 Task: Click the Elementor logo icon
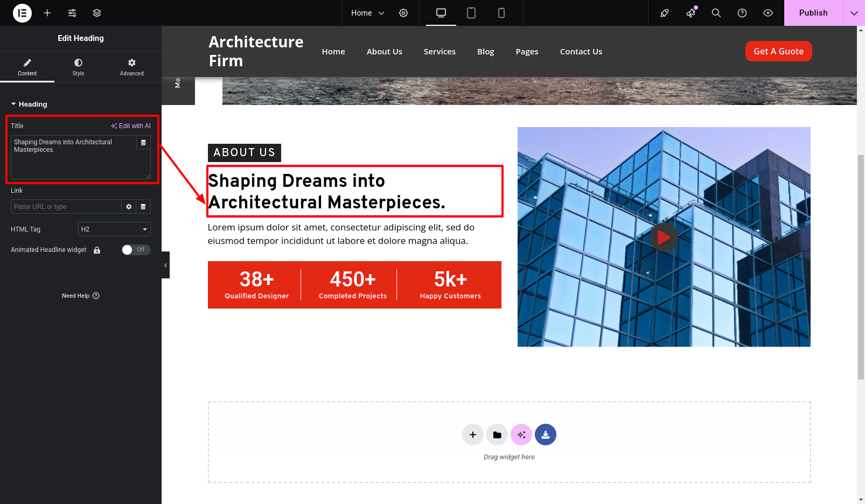coord(22,13)
